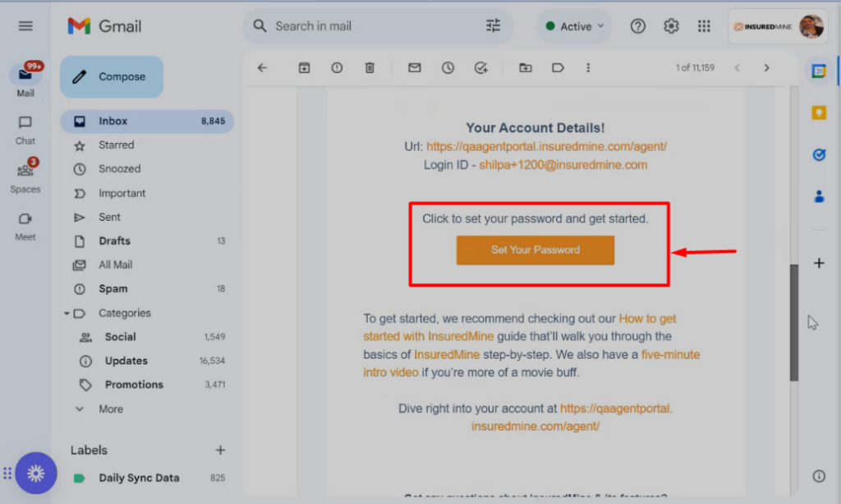Open the Help question mark icon
841x504 pixels.
[x=637, y=25]
